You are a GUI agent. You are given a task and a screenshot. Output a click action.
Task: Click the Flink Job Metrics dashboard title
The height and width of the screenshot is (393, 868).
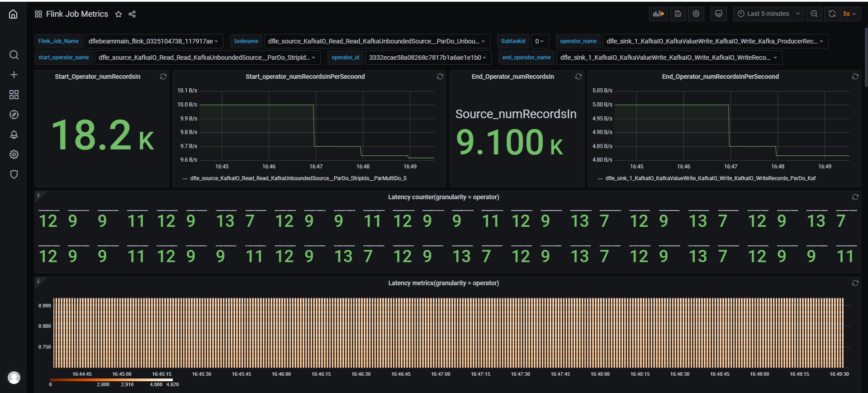point(77,14)
